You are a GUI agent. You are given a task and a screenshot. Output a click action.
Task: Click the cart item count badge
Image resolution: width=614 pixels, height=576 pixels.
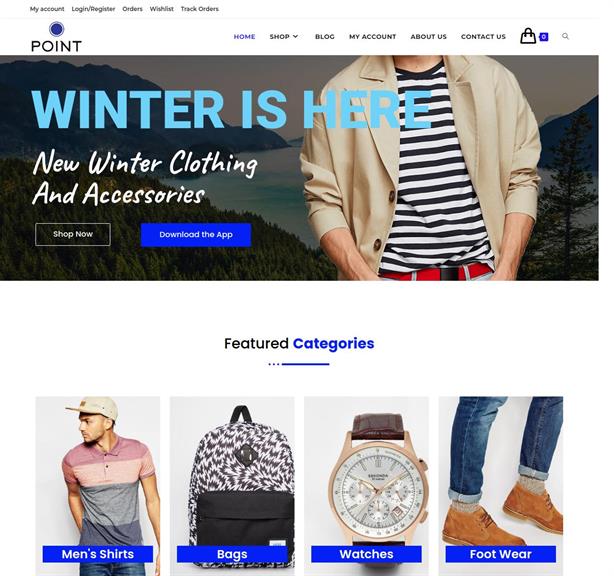544,37
